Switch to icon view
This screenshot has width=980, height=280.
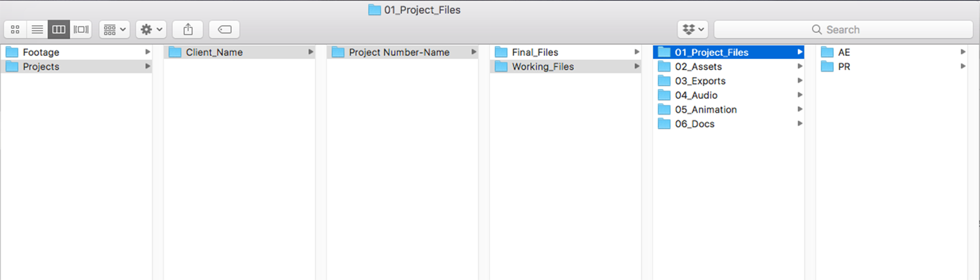point(15,29)
